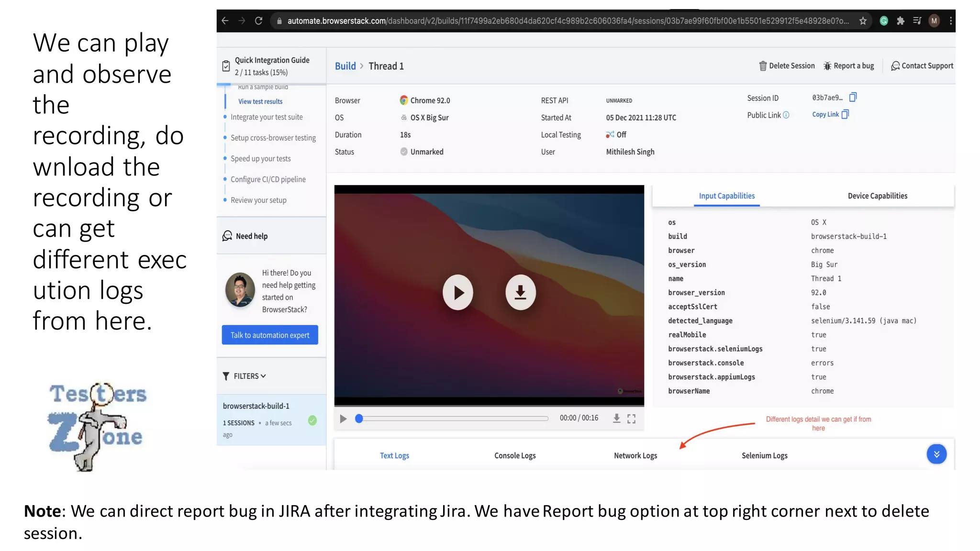Open the Chrome profile avatar M

[934, 21]
